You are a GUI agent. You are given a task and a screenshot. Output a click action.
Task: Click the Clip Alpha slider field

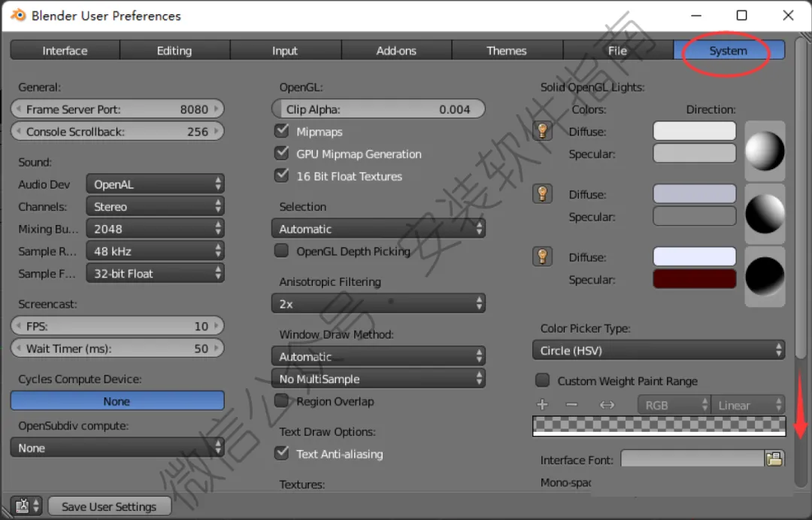(378, 109)
